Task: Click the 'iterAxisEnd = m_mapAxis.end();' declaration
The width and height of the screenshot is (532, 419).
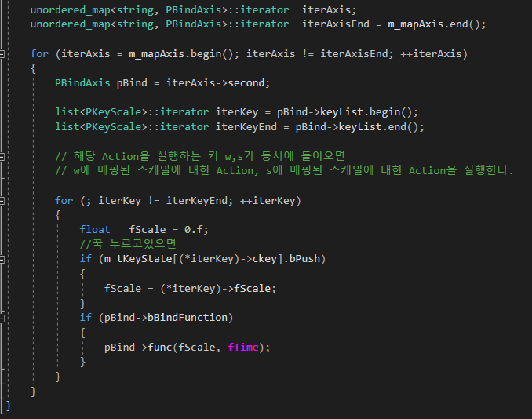Action: pos(394,24)
